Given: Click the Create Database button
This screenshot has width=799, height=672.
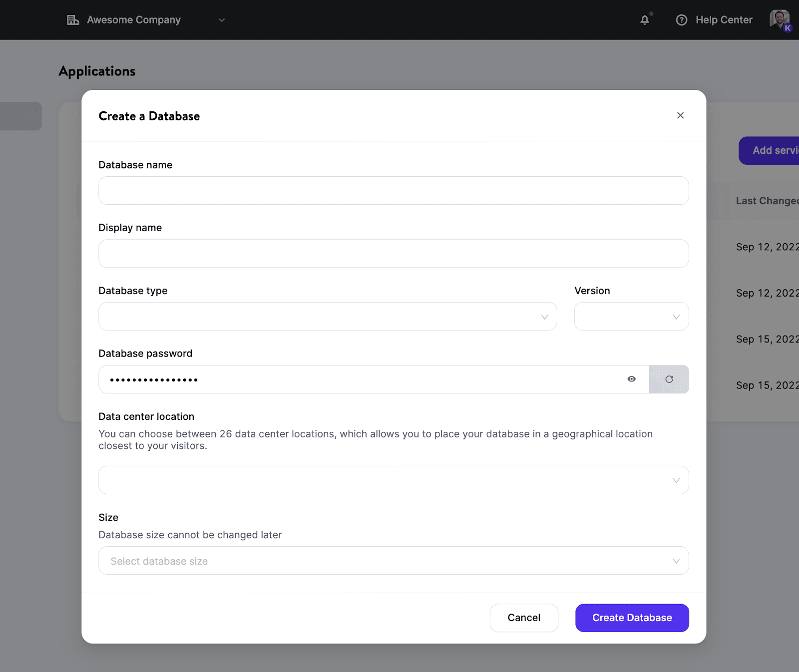Looking at the screenshot, I should point(632,618).
